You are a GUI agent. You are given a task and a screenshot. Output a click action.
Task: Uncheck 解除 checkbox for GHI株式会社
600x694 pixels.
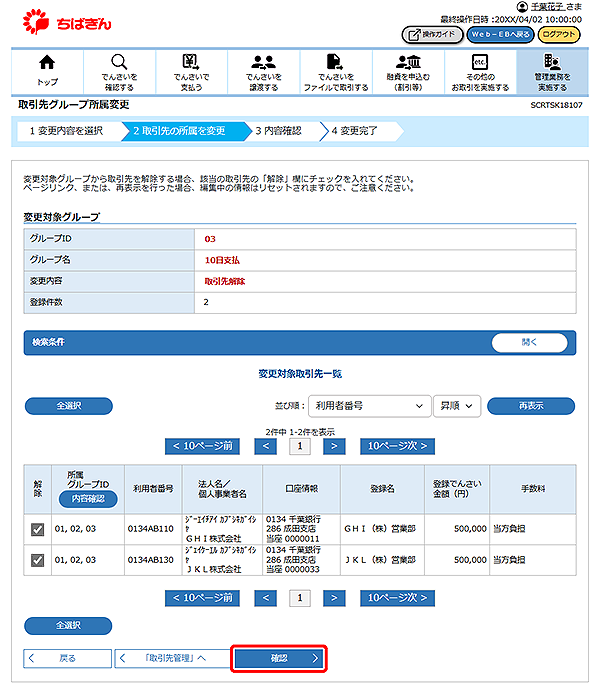point(38,530)
